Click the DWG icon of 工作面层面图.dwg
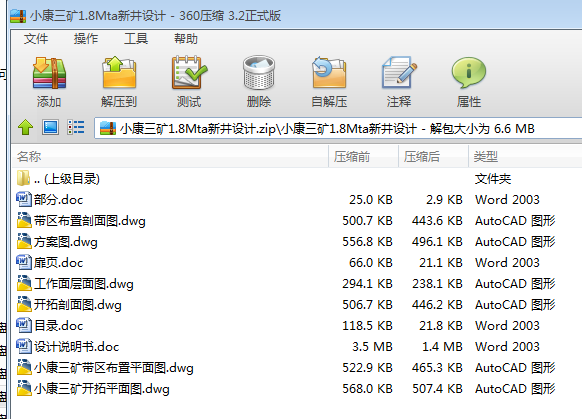The width and height of the screenshot is (582, 419). click(x=24, y=284)
